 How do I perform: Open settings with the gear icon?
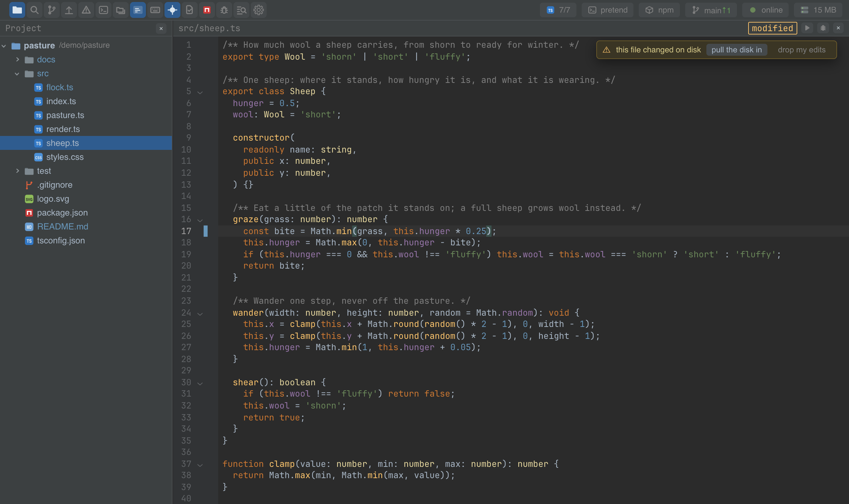click(x=259, y=10)
